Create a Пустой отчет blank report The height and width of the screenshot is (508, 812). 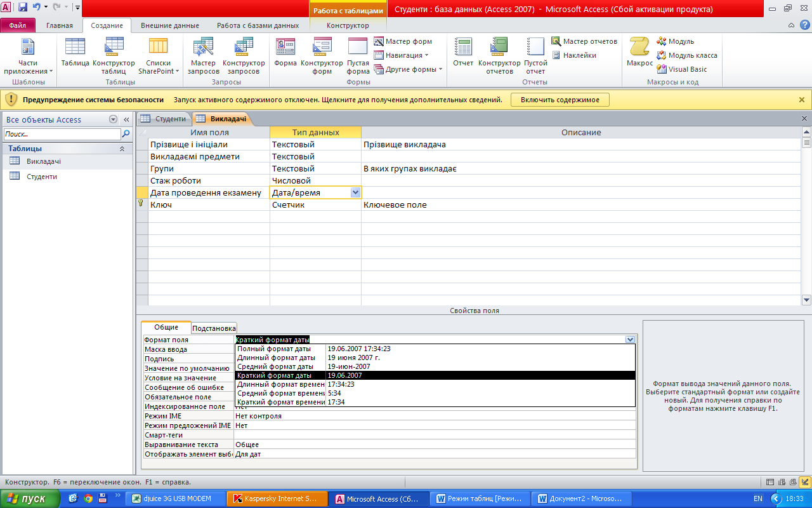(536, 56)
